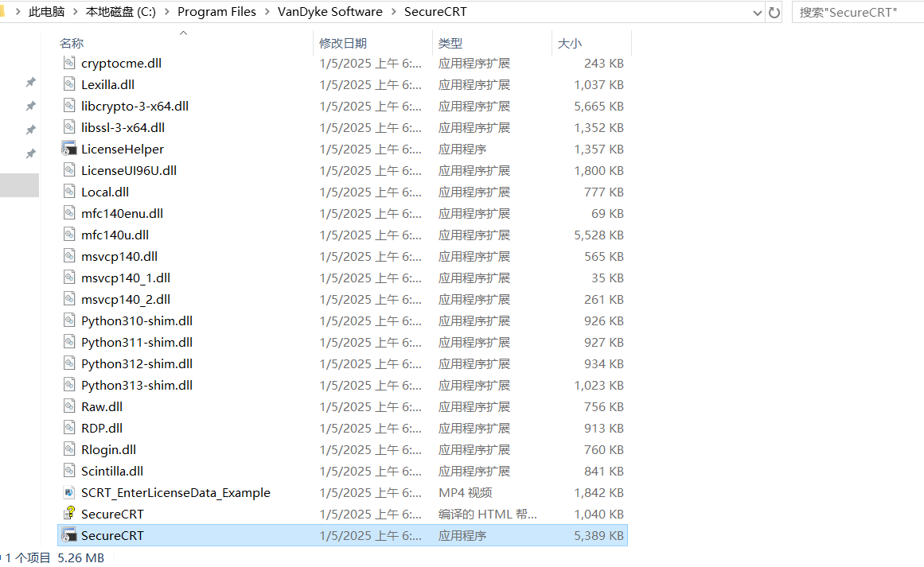Screen dimensions: 924x567
Task: Go to 本地磁盘 (C:) in the address bar
Action: (121, 12)
